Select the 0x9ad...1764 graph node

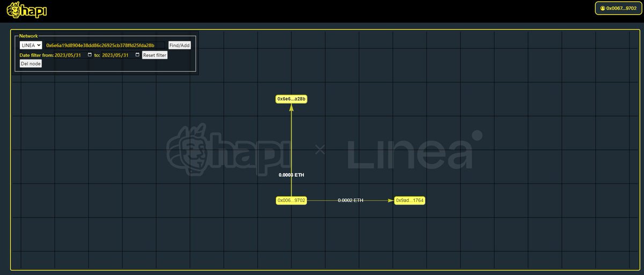click(x=409, y=200)
